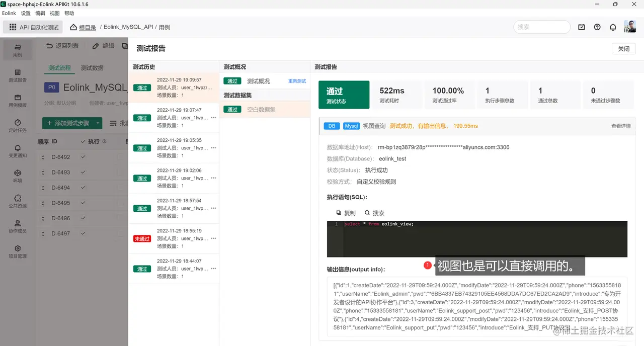Open the help question mark icon
Screen dimensions: 644x346
click(597, 27)
